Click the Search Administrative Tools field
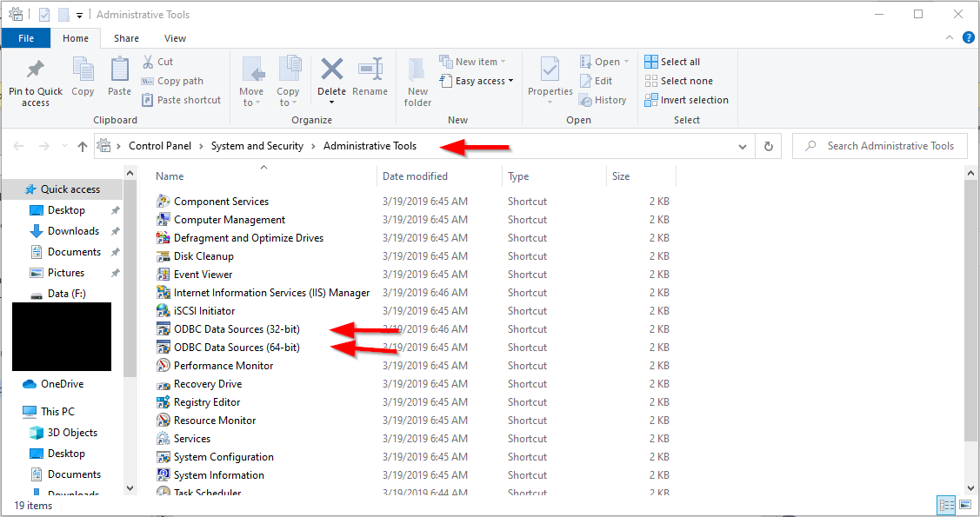Screen dimensions: 980x517 tap(880, 146)
